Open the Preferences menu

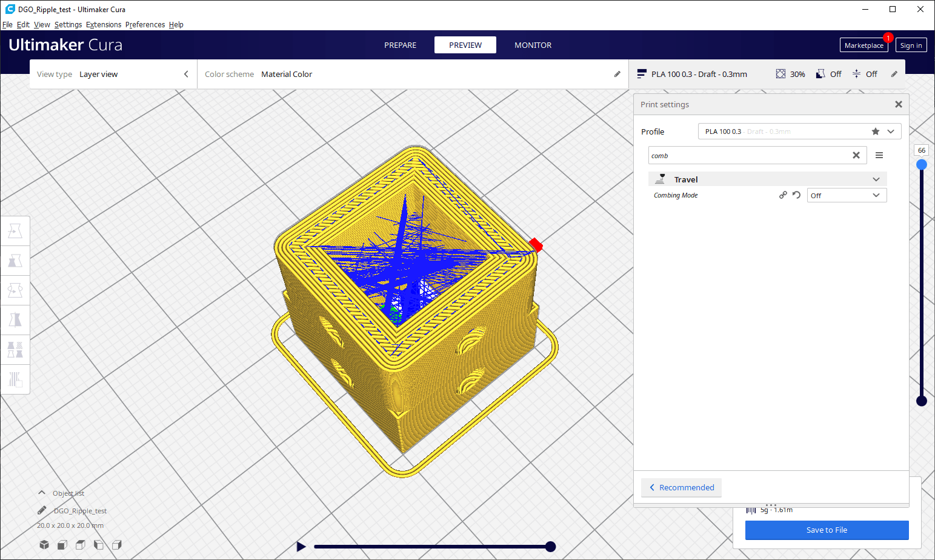tap(145, 25)
